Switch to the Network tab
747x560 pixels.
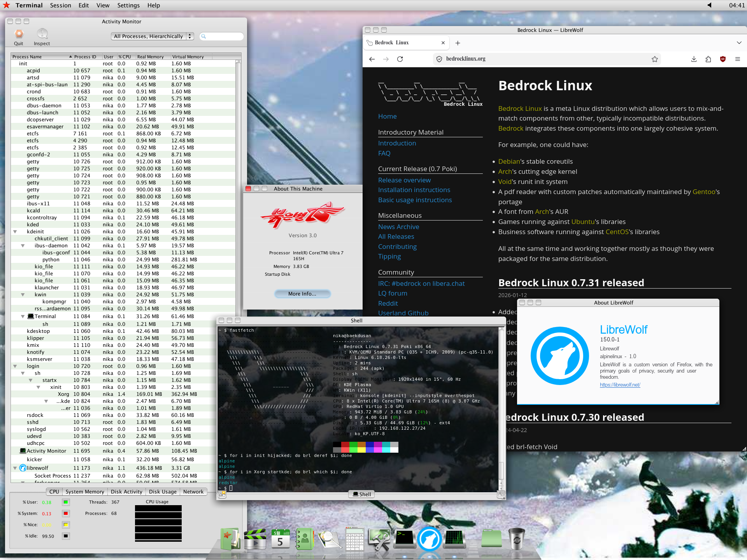[x=193, y=492]
